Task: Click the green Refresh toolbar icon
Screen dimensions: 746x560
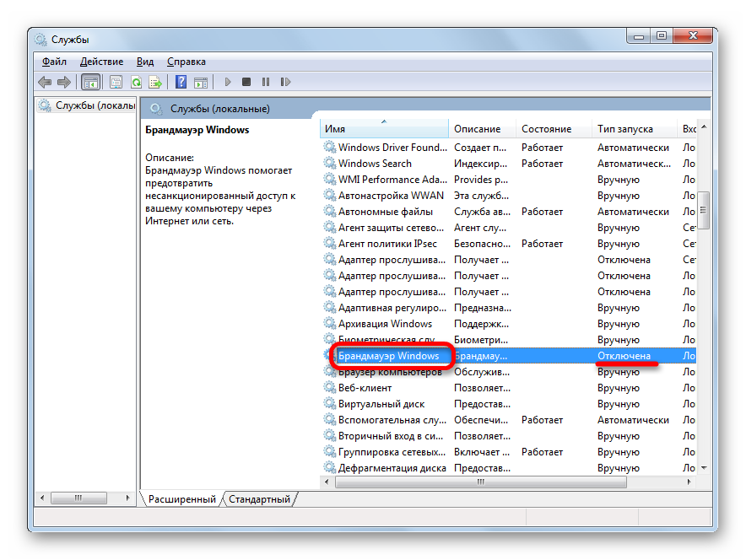Action: tap(136, 82)
